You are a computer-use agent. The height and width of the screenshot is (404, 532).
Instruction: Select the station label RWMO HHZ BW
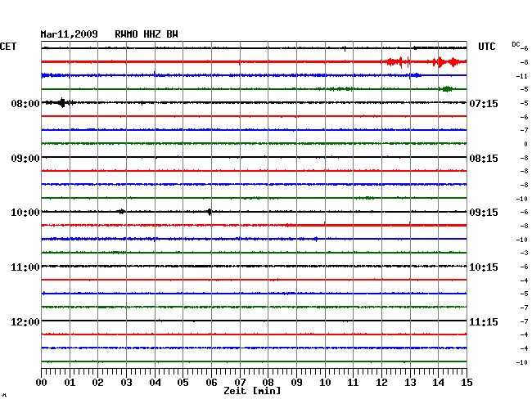point(147,34)
